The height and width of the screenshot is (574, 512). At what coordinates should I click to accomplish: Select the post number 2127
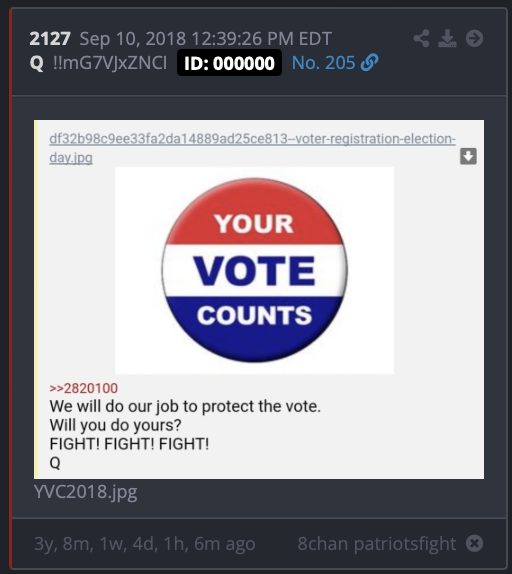(50, 38)
